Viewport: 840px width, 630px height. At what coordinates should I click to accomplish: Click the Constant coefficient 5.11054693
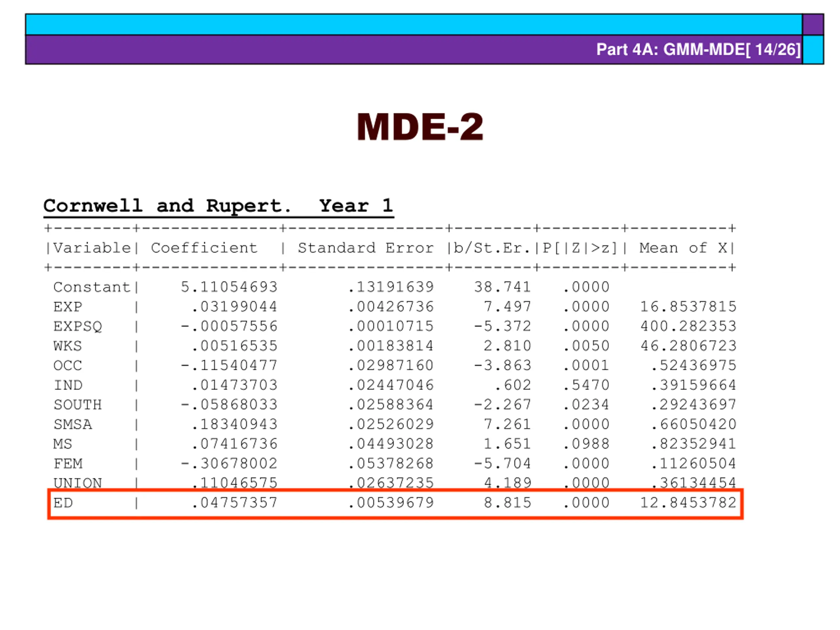229,287
